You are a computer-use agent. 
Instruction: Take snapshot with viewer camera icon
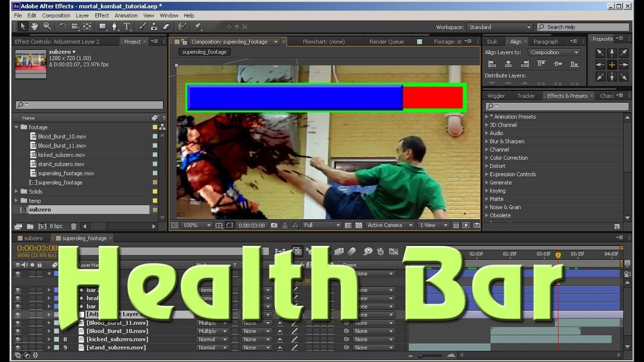274,225
